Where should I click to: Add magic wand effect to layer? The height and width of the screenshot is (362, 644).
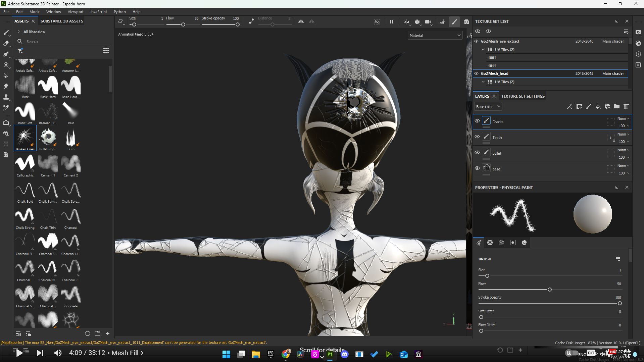click(569, 107)
